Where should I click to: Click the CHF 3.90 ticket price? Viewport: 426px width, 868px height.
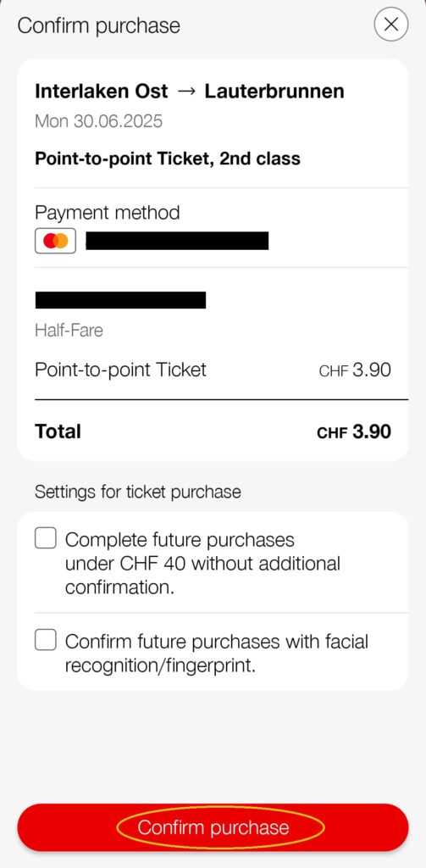355,370
